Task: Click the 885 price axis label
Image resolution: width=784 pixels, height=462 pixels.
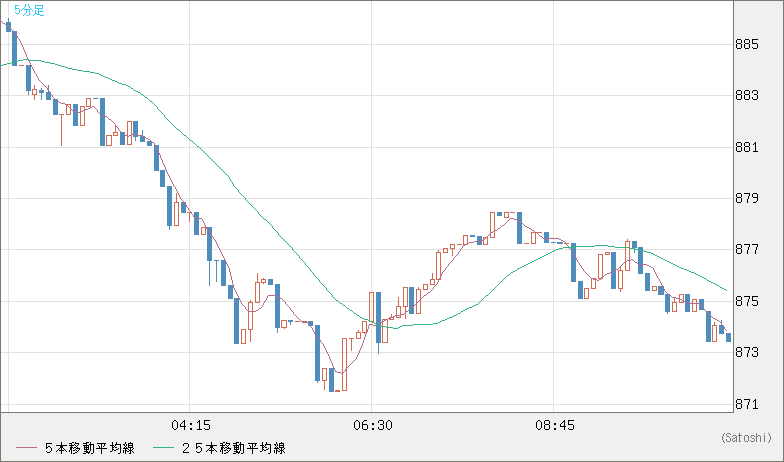Action: [746, 44]
